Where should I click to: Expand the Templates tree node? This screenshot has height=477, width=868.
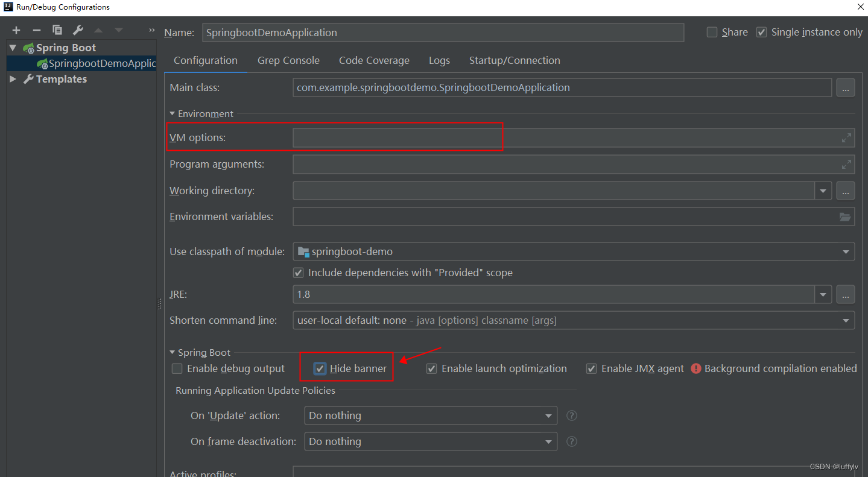click(x=13, y=79)
